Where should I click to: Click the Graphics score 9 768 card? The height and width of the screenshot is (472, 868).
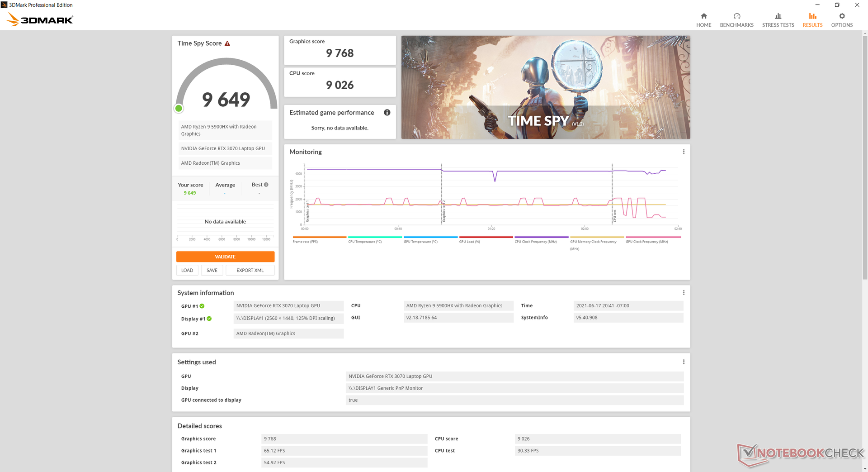point(340,50)
